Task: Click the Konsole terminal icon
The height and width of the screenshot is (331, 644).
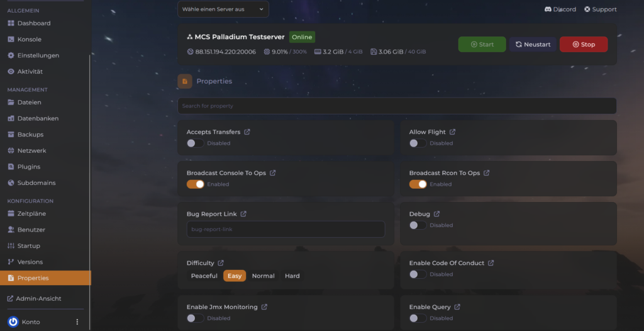Action: pos(11,40)
